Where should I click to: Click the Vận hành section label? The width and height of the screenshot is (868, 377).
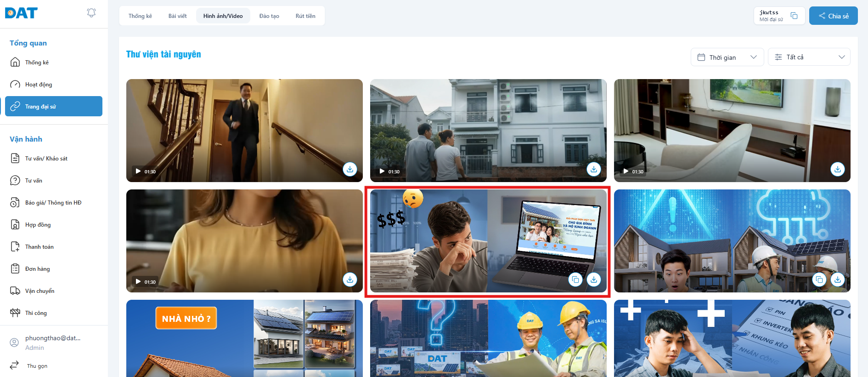coord(26,139)
